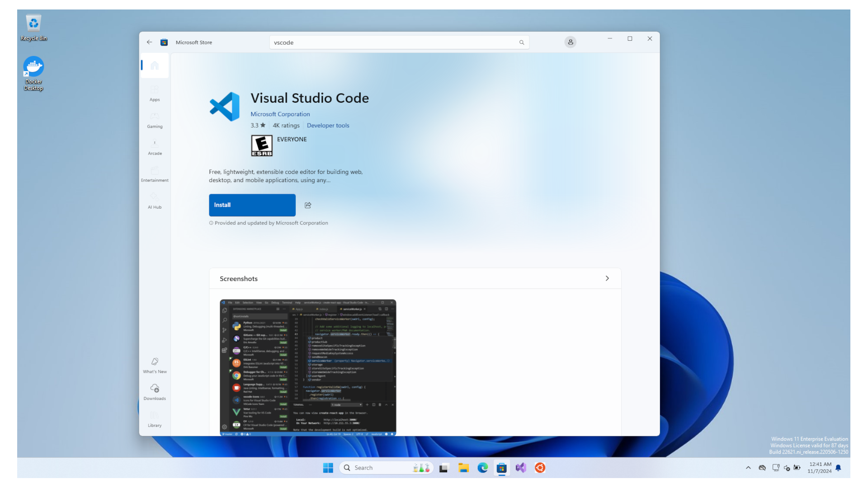Image resolution: width=868 pixels, height=488 pixels.
Task: Click the search magnifier icon
Action: click(522, 42)
